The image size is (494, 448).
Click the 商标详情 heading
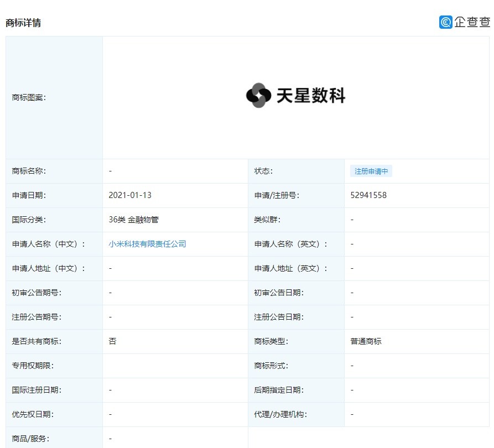(x=23, y=23)
